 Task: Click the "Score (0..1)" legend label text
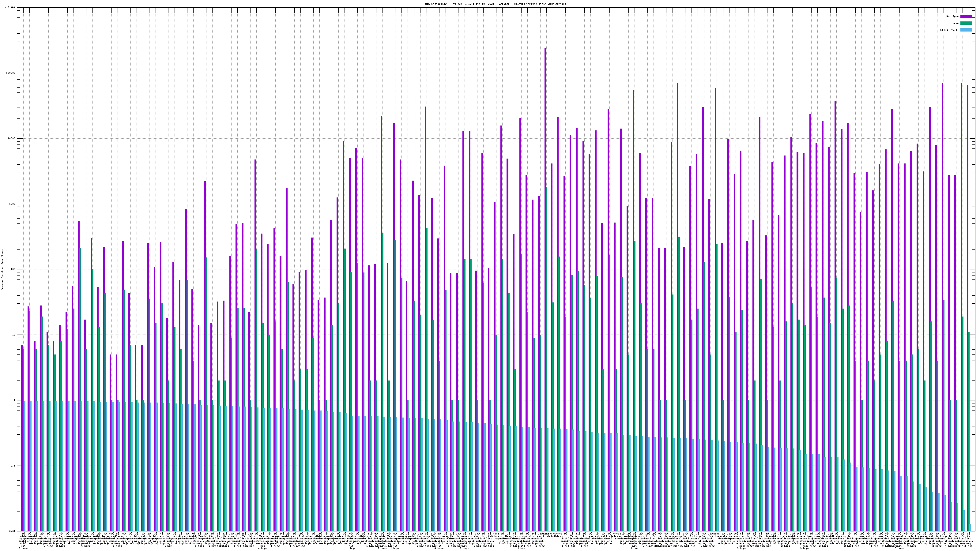point(949,30)
